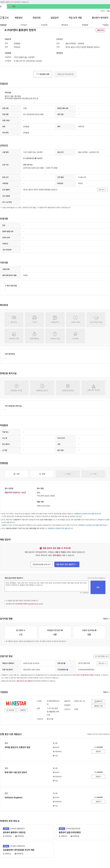Open 물류센터 입출고(피킹/패킹) recommendation
Image resolution: width=110 pixels, height=868 pixels.
pos(70,832)
